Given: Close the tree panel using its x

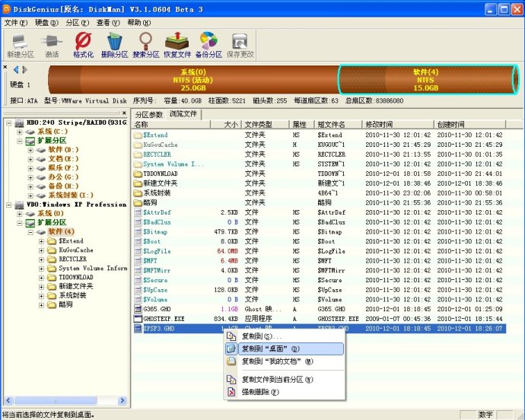Looking at the screenshot, I should pos(124,113).
